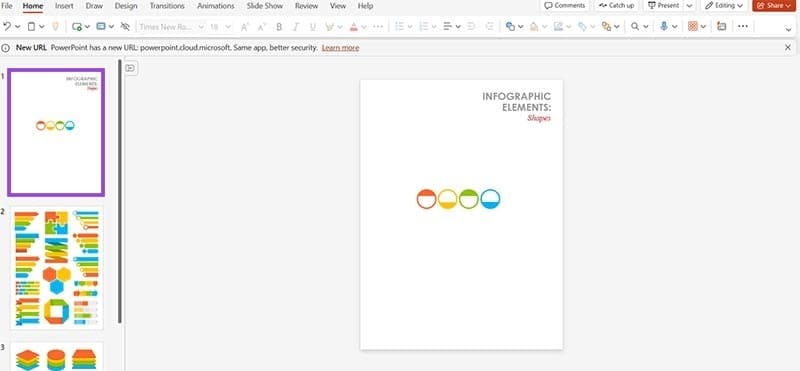Image resolution: width=800 pixels, height=371 pixels.
Task: Start presentation with Present button
Action: point(663,6)
